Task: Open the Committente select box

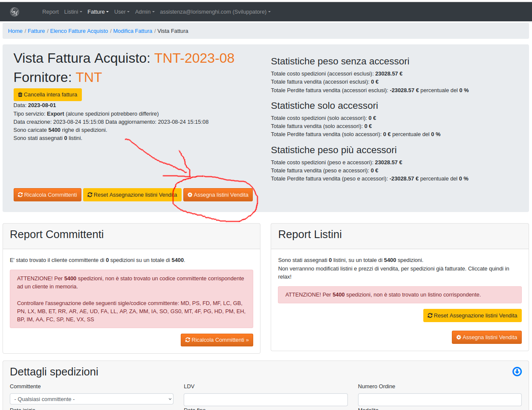Action: pyautogui.click(x=92, y=399)
